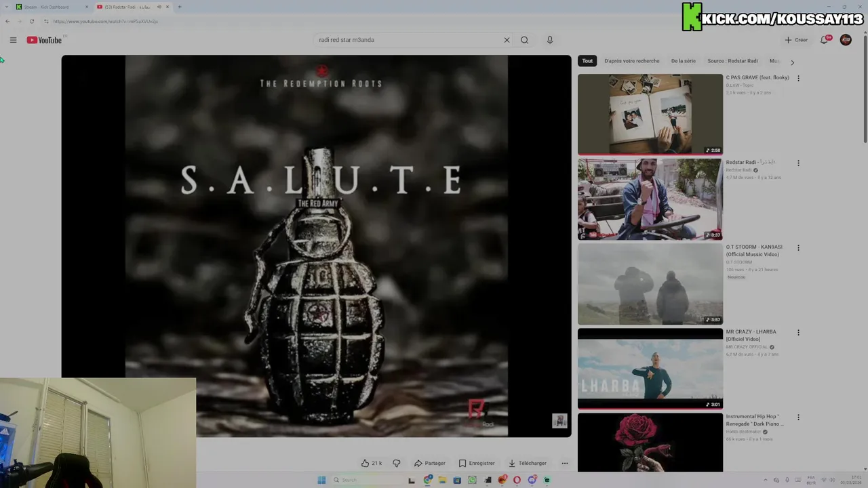This screenshot has width=868, height=488.
Task: Click Télécharger button
Action: pyautogui.click(x=528, y=463)
